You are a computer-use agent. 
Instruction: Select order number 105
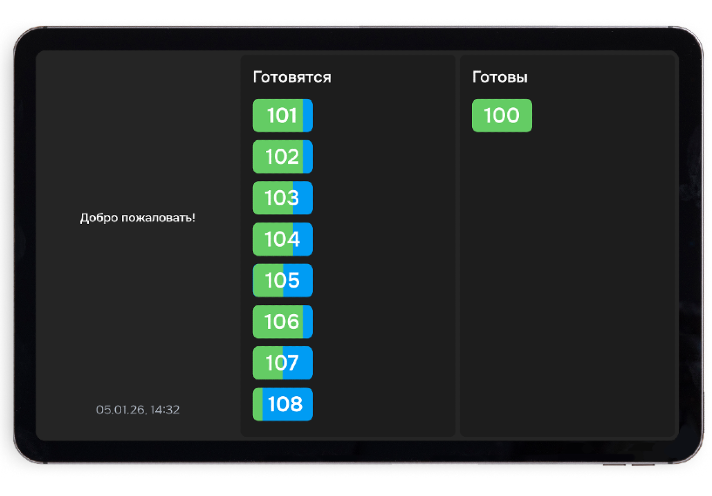click(282, 280)
